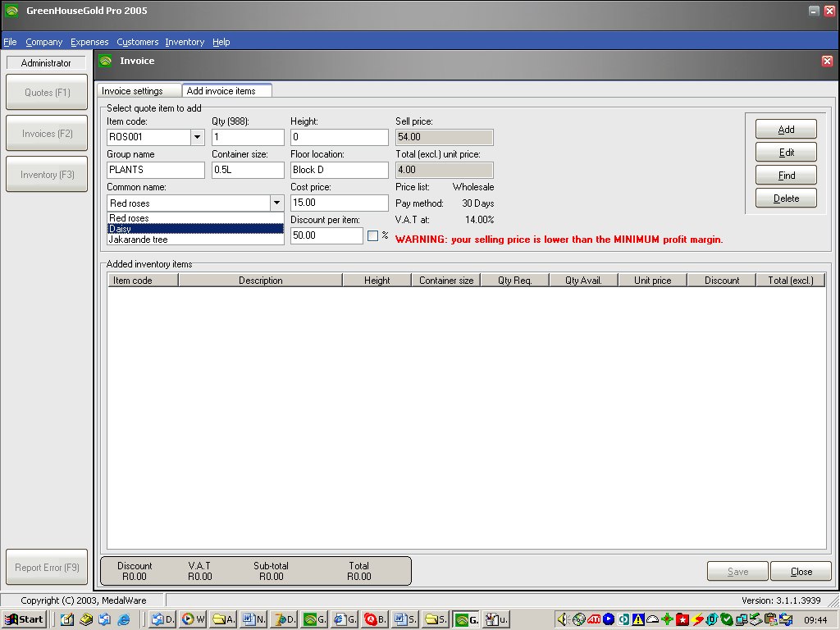
Task: Click the CD disc tray icon
Action: (x=578, y=619)
